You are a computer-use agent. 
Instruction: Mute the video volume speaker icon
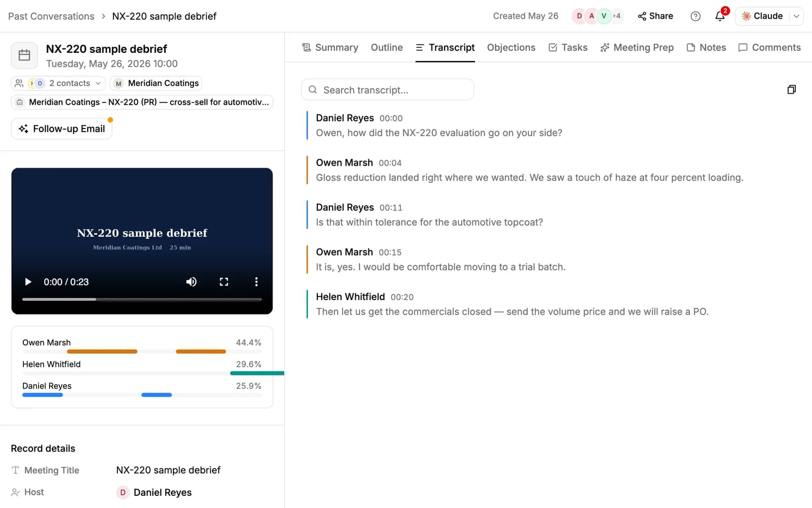(191, 282)
